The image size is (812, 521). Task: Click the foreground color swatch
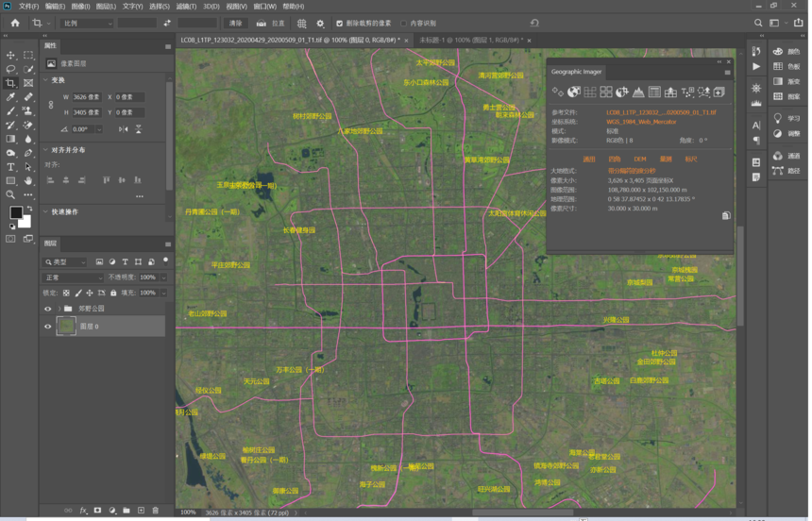[16, 212]
